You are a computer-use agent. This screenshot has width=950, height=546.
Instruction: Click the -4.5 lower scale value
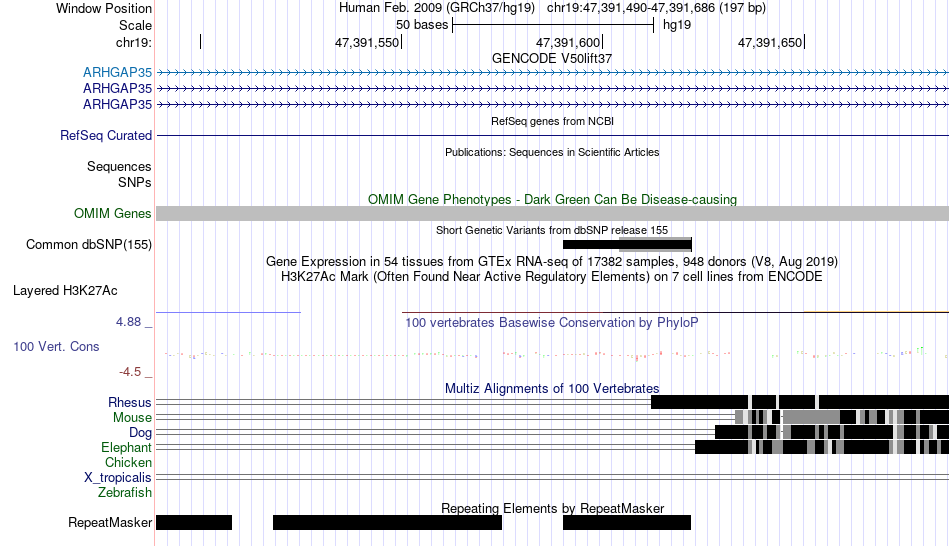pos(130,371)
